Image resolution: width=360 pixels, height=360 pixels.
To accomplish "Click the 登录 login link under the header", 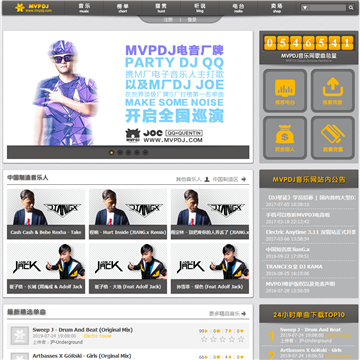I will [x=192, y=20].
